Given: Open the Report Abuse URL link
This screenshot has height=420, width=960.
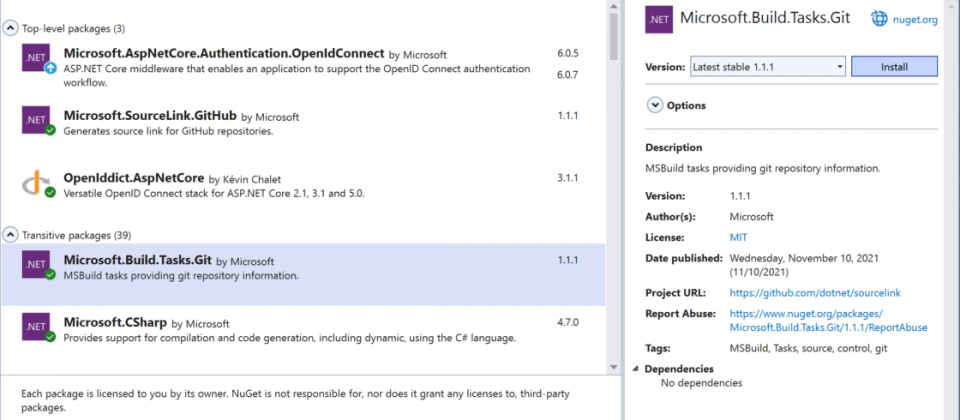Looking at the screenshot, I should coord(828,321).
